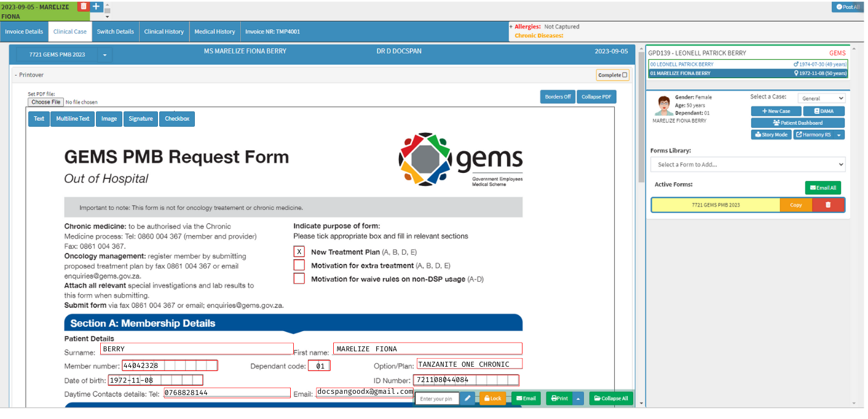Image resolution: width=868 pixels, height=419 pixels.
Task: Click the Email button in the bottom toolbar
Action: (526, 398)
